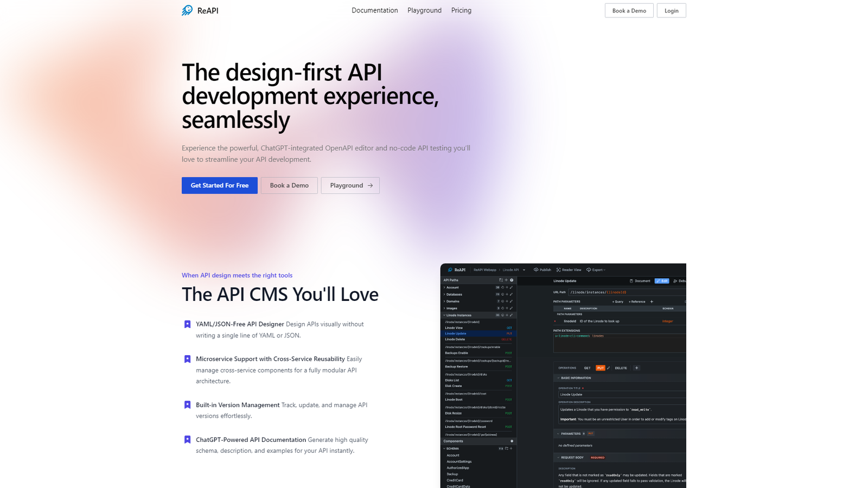The width and height of the screenshot is (868, 488).
Task: Click the plus icon on Linode Instances row
Action: [x=507, y=315]
